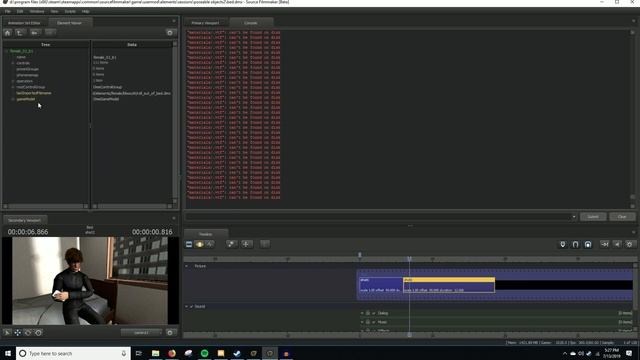The height and width of the screenshot is (360, 640).
Task: Select the yellow highlighted shot clip
Action: [x=449, y=285]
